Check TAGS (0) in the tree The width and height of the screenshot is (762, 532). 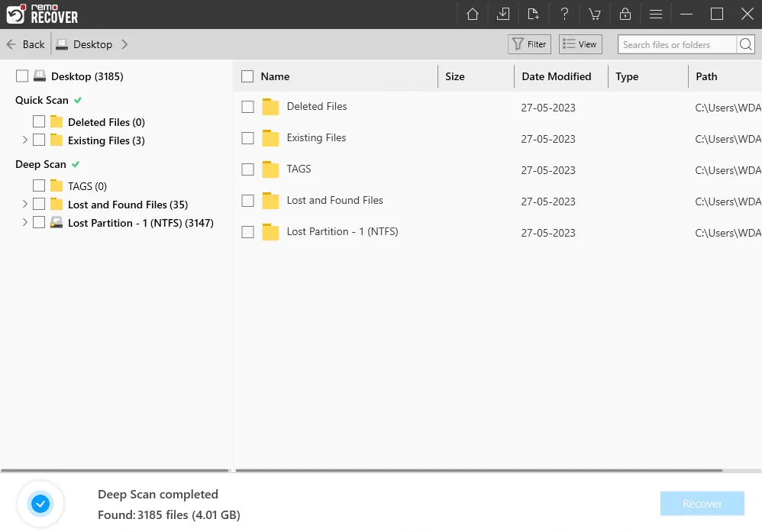click(39, 185)
